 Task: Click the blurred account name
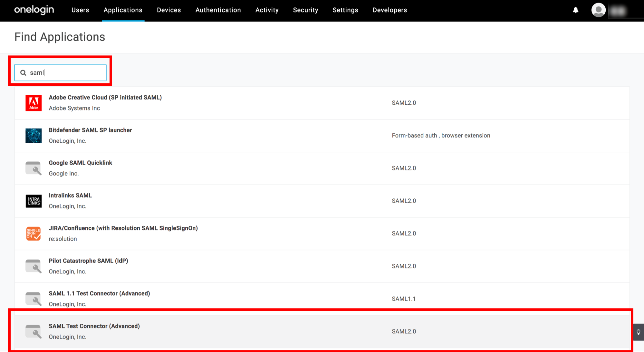tap(618, 11)
